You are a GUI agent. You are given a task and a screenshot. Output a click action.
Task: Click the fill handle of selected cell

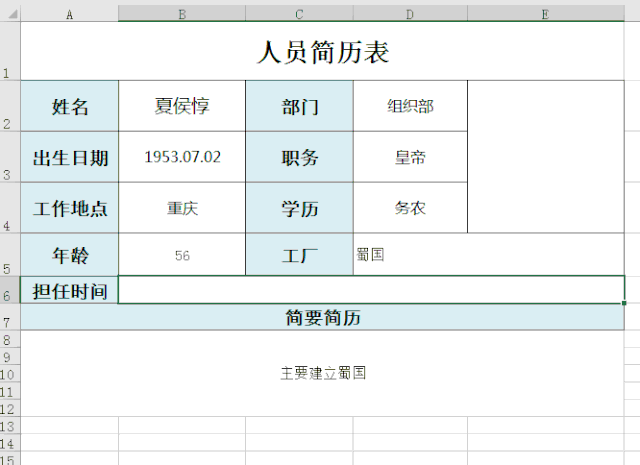pos(624,303)
